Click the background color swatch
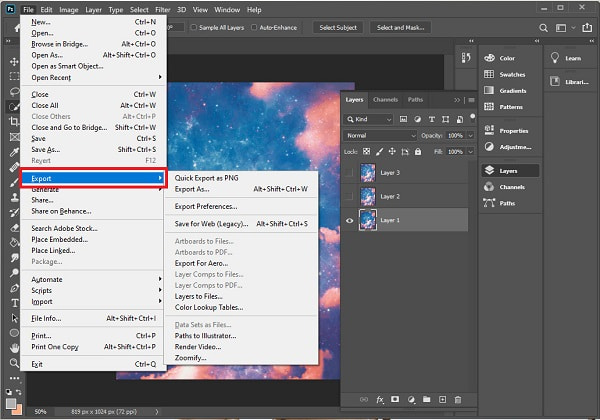 [18, 411]
